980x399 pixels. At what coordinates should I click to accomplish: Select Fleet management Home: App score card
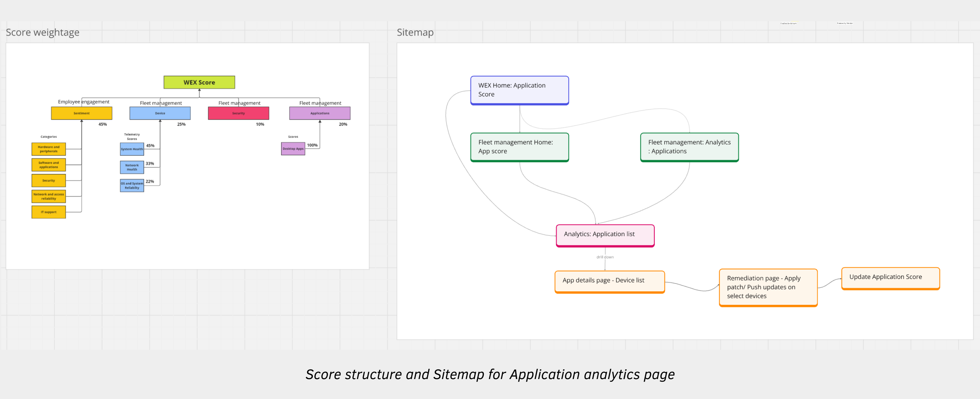point(519,147)
